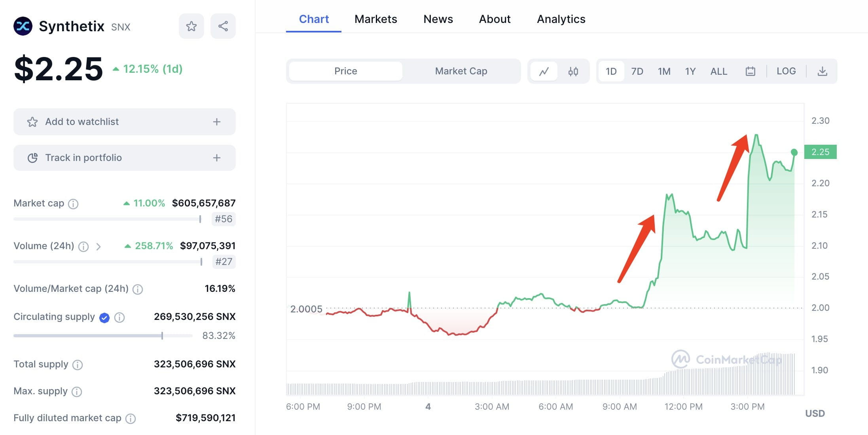Share the Synthetix page
The height and width of the screenshot is (435, 868).
click(223, 26)
